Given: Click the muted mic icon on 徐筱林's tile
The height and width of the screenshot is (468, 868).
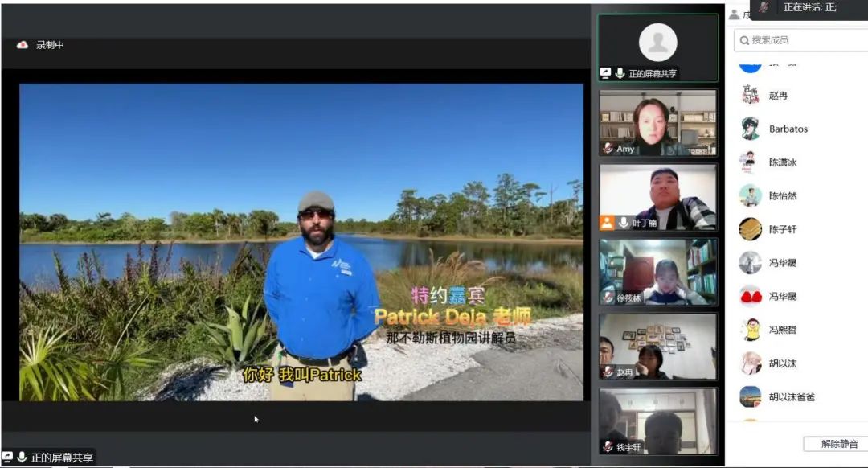Looking at the screenshot, I should (x=608, y=298).
